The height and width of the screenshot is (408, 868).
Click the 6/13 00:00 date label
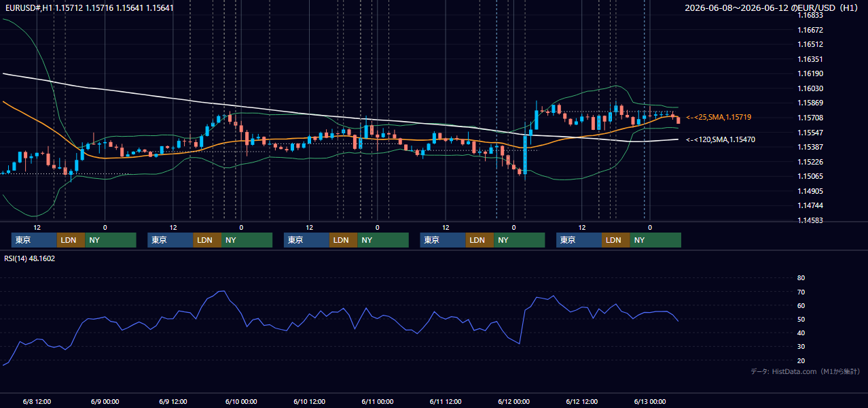[x=649, y=402]
